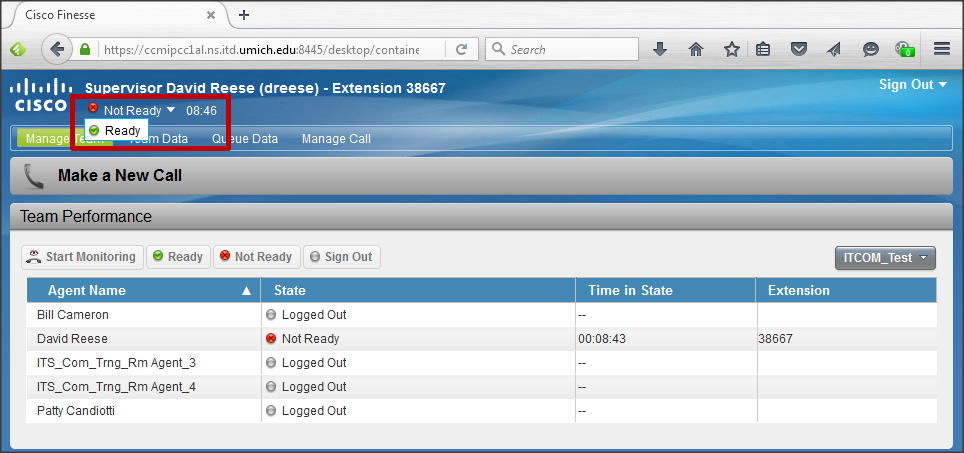Click the browser URL address field

[x=261, y=49]
